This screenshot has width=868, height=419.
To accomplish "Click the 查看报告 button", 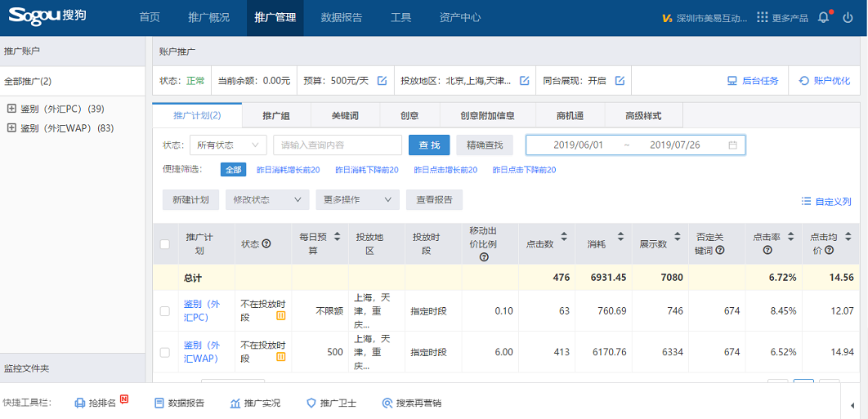I will point(435,200).
